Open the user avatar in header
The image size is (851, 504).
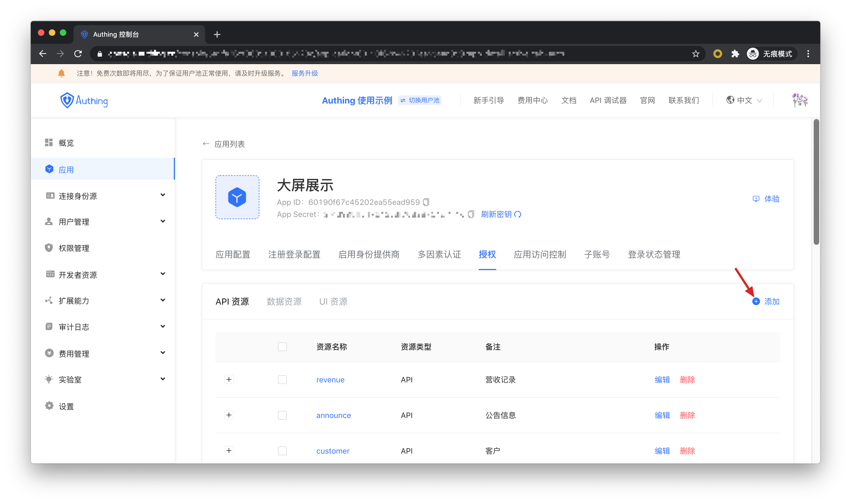click(799, 101)
